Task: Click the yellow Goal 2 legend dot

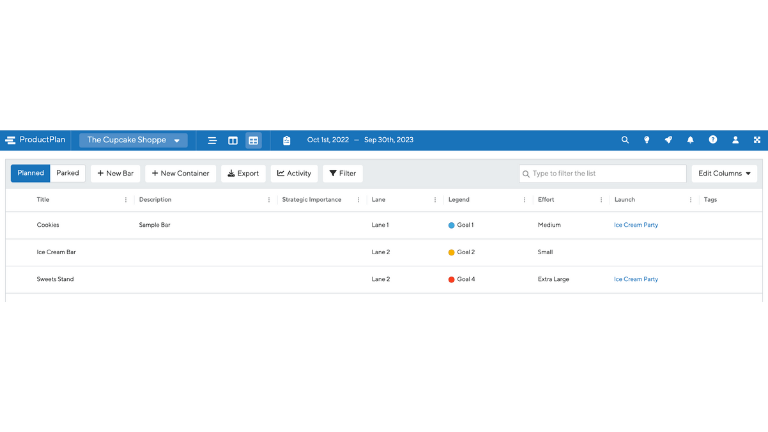Action: point(451,252)
